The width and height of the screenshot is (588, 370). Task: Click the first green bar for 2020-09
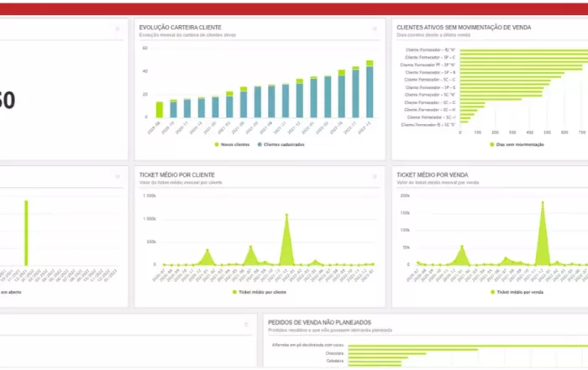pyautogui.click(x=160, y=110)
